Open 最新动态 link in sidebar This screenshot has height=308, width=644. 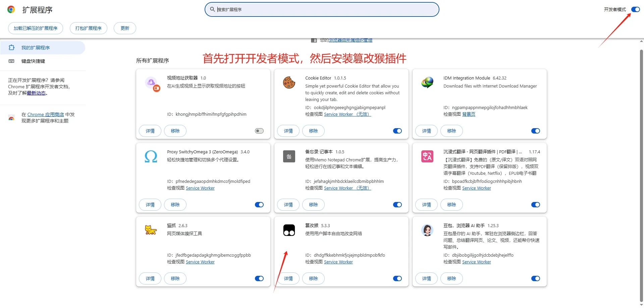pos(36,93)
